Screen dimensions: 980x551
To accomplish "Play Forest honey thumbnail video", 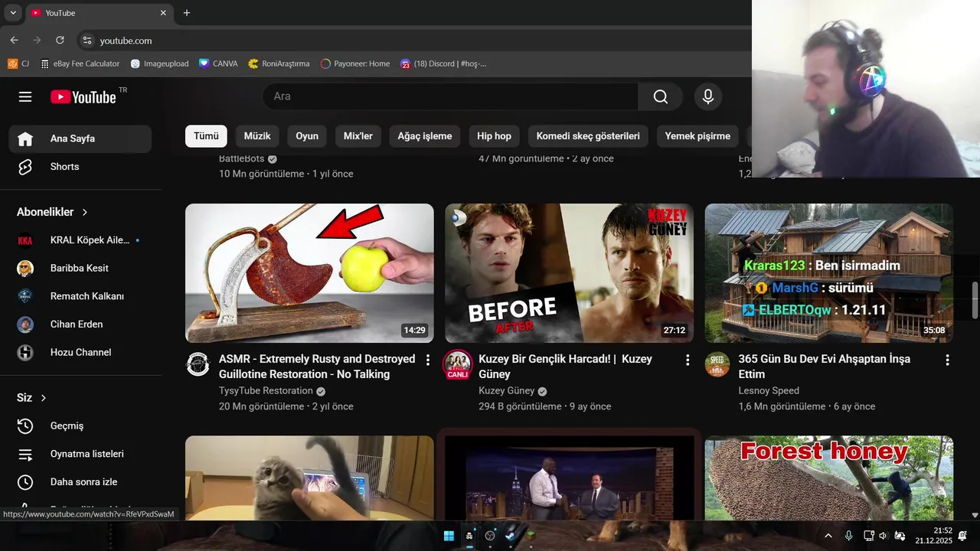I will [x=829, y=478].
